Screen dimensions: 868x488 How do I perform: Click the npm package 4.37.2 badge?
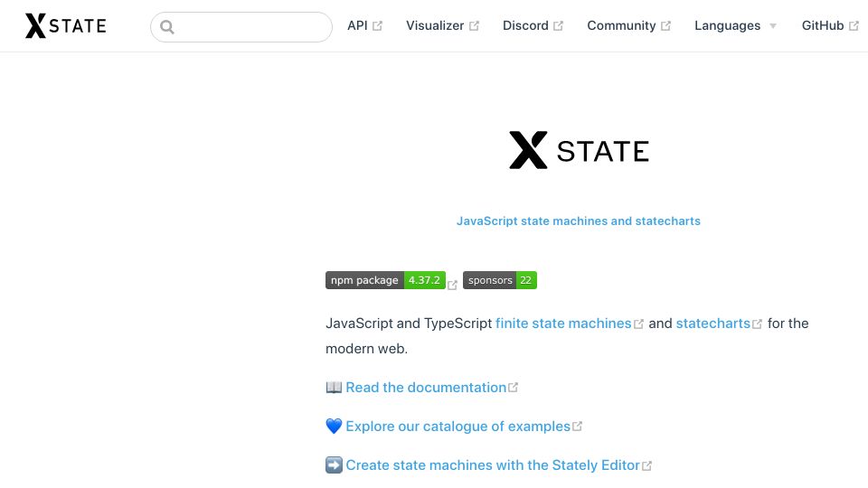coord(385,280)
